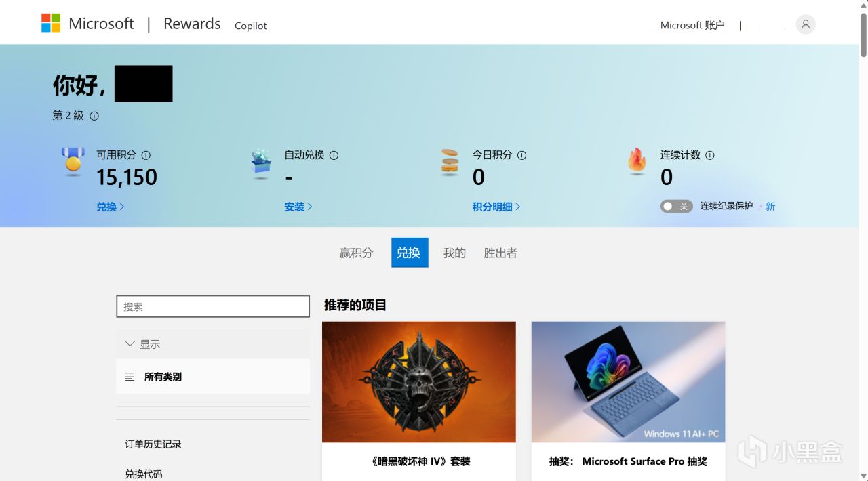Click the 《暗黑破坏神 IV》套装 title
The height and width of the screenshot is (481, 868).
[x=419, y=461]
